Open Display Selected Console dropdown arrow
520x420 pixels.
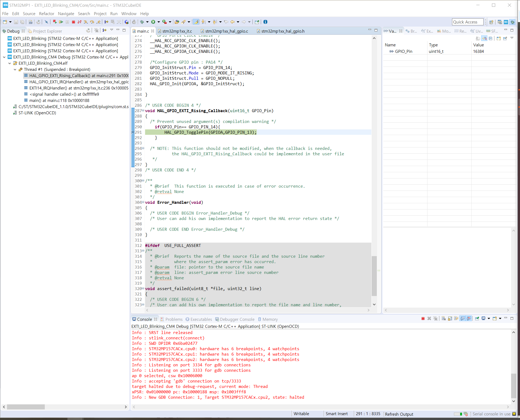coord(489,319)
